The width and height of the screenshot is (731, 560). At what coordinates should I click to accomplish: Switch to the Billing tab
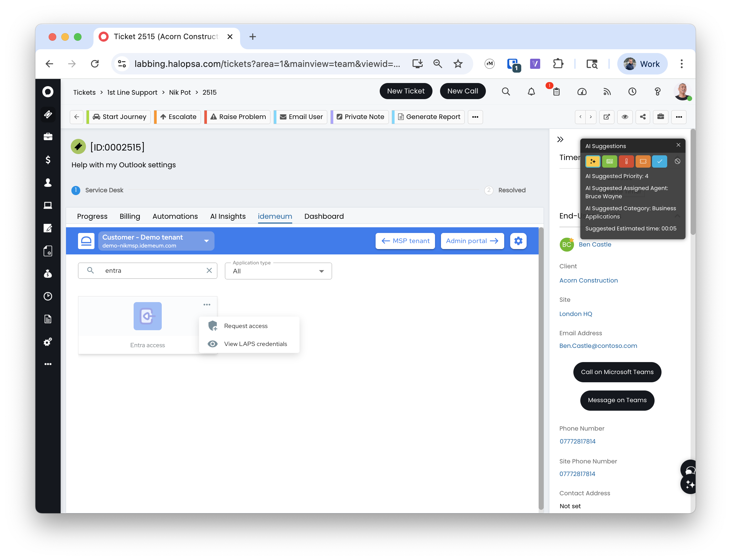130,216
